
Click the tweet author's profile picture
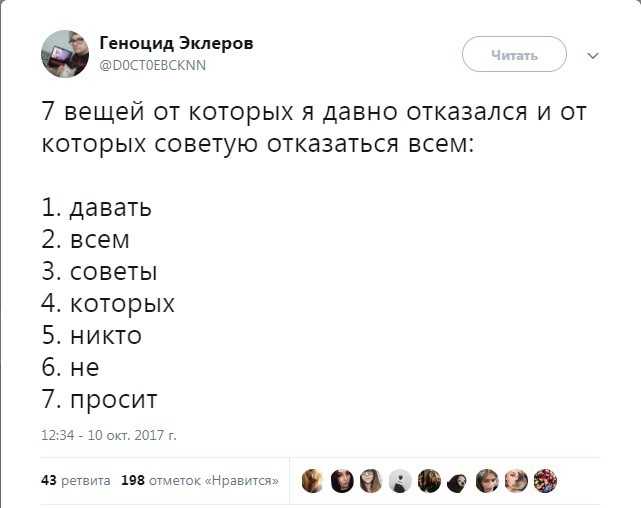pos(64,53)
